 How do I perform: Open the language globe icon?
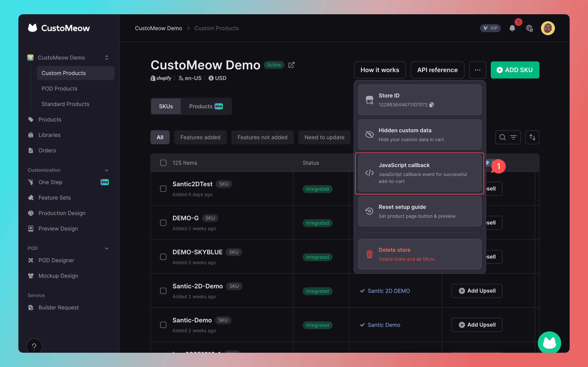tap(529, 28)
